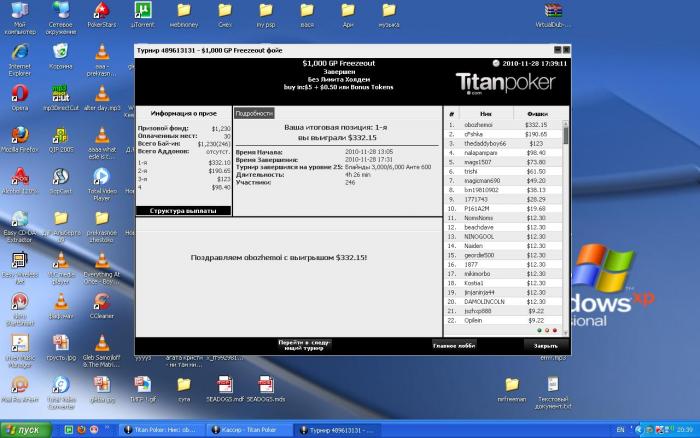Image resolution: width=700 pixels, height=438 pixels.
Task: Open the my psp folder
Action: pos(266,14)
